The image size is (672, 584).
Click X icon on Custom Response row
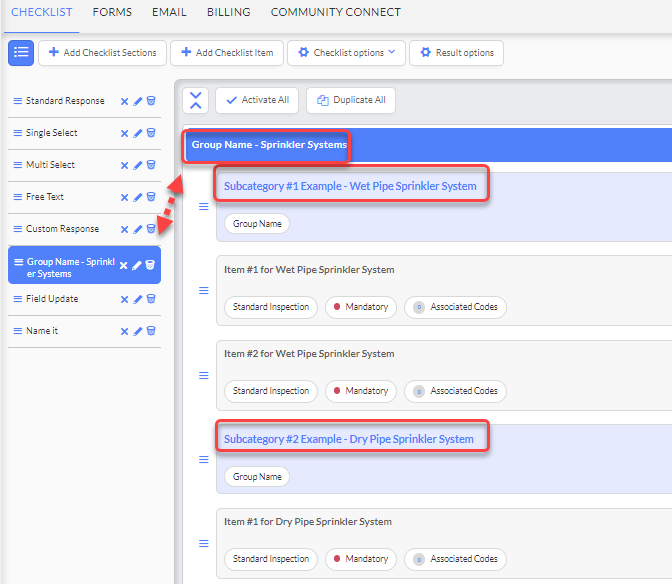tap(124, 230)
